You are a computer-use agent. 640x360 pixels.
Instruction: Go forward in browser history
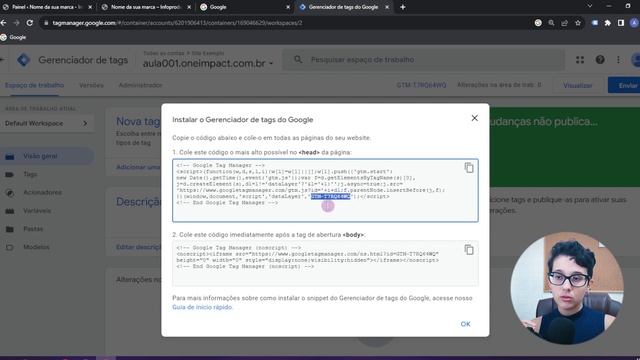point(16,23)
